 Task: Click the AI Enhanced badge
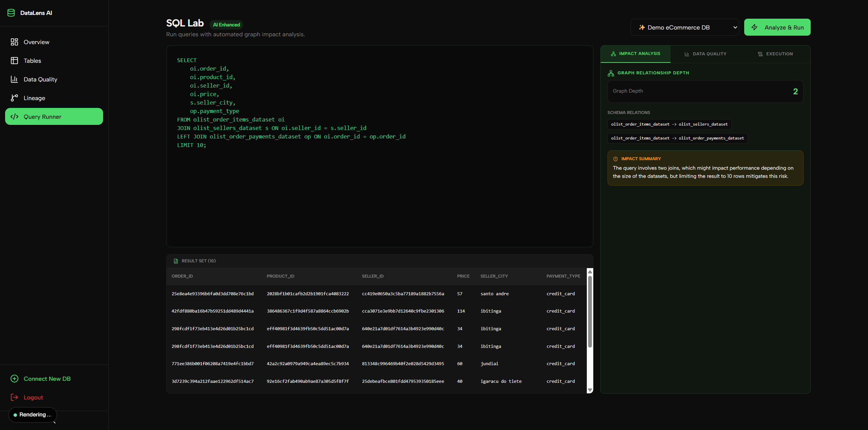pos(226,24)
